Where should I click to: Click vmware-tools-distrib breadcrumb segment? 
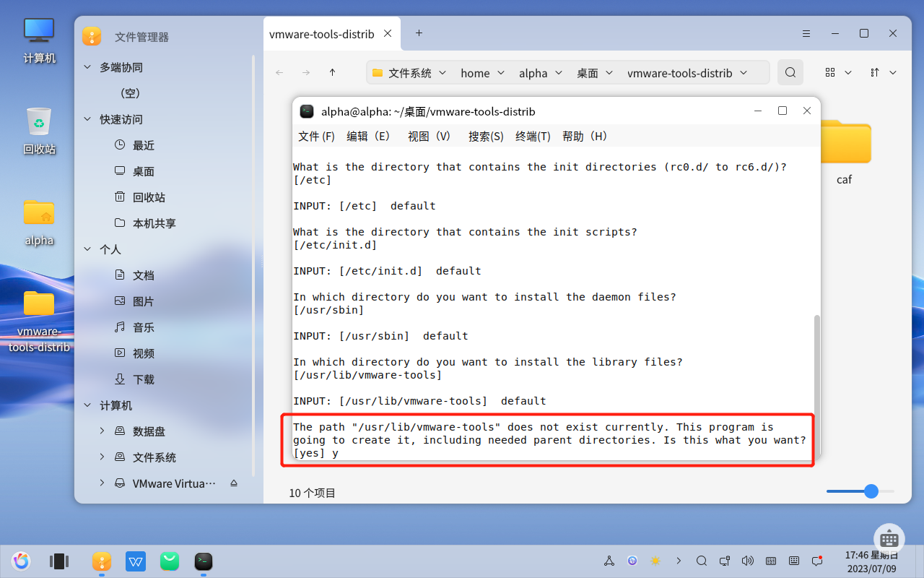pyautogui.click(x=679, y=73)
